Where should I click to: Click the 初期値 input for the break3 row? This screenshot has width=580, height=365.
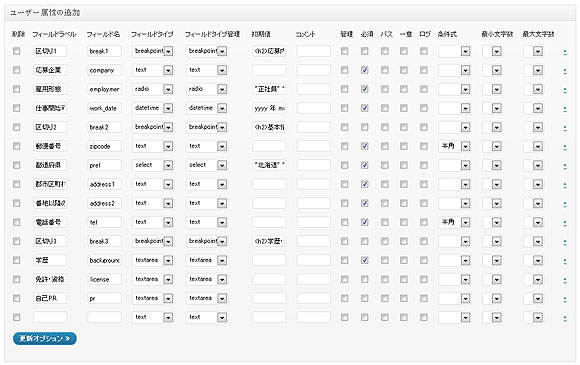pyautogui.click(x=269, y=241)
